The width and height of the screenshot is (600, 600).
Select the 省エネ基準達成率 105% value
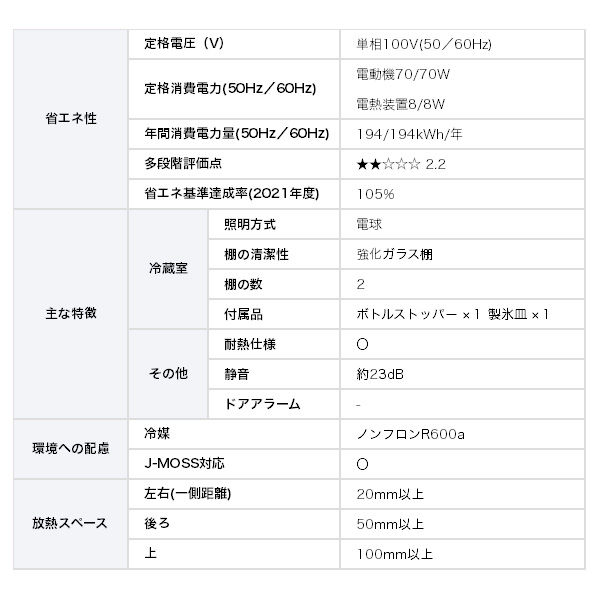click(375, 194)
